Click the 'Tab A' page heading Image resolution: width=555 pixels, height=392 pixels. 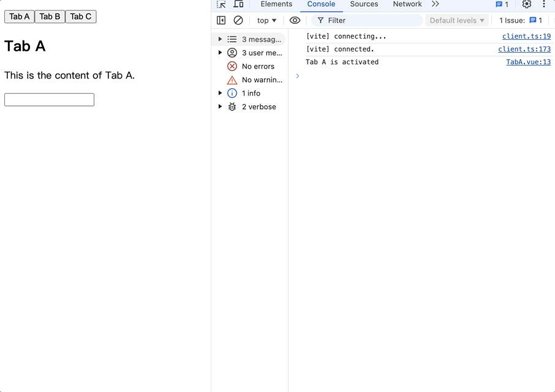click(25, 46)
